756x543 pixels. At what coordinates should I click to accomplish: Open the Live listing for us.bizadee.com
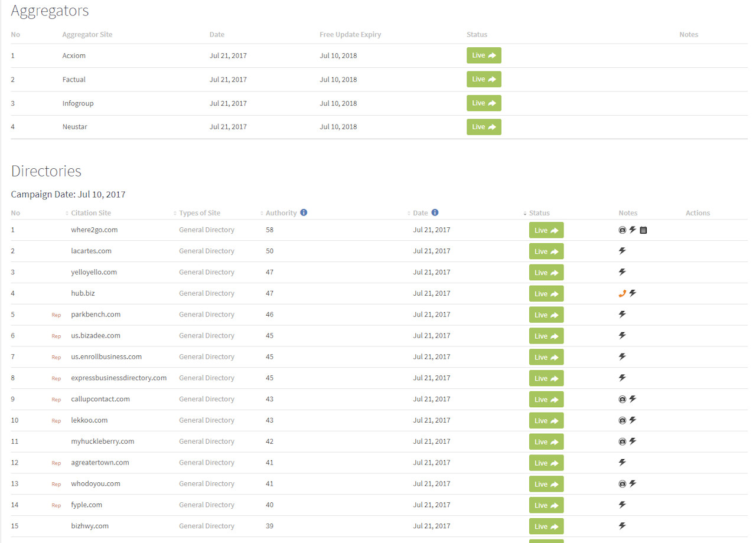tap(546, 336)
